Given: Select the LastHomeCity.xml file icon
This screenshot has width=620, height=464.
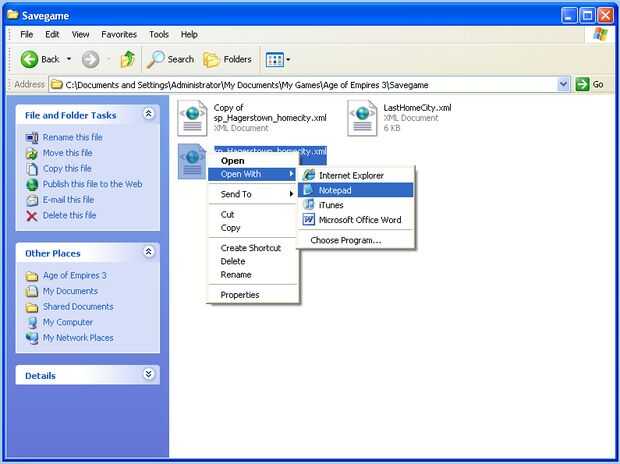Looking at the screenshot, I should point(362,118).
